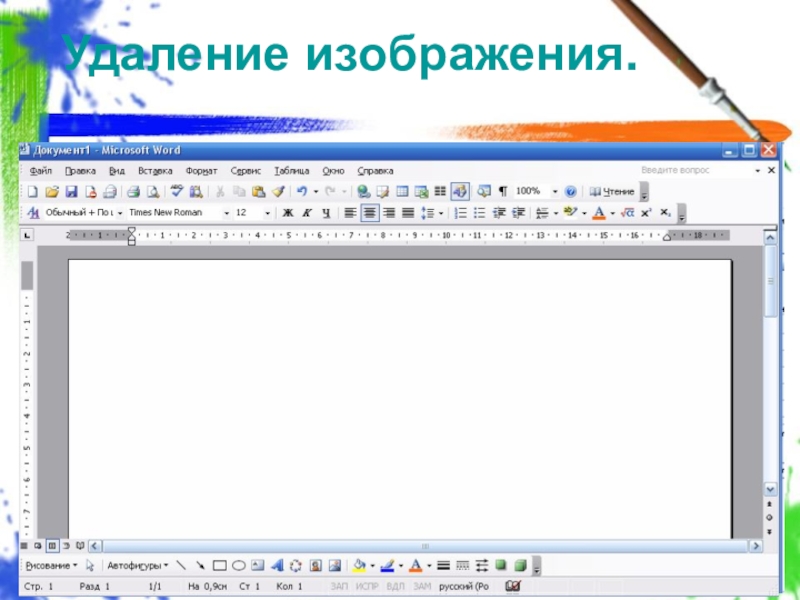Click the Введите вопрос help field

[696, 170]
